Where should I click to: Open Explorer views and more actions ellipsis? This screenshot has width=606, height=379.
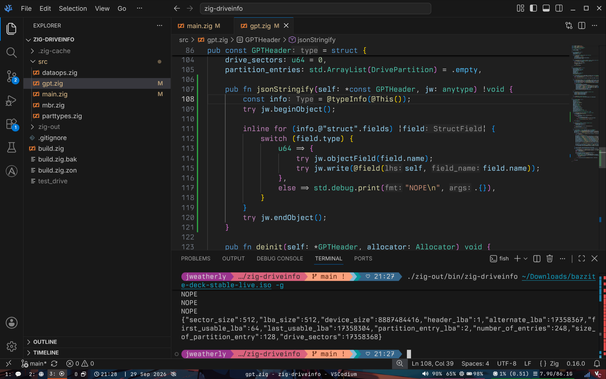(x=159, y=25)
